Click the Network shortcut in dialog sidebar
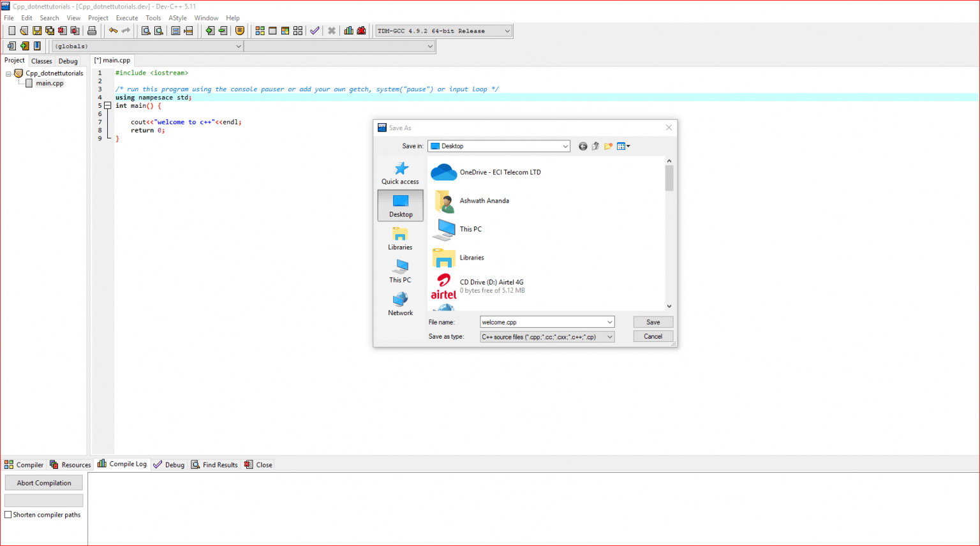 point(400,304)
